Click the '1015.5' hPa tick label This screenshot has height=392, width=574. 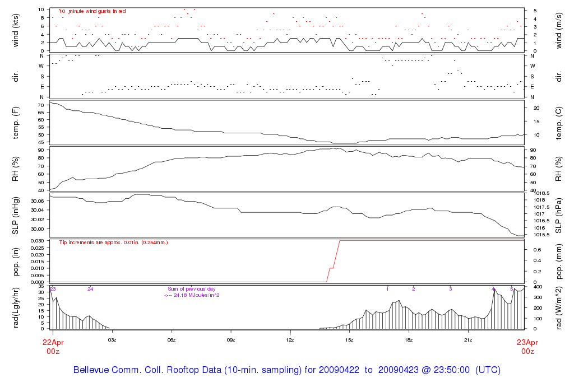pos(542,235)
